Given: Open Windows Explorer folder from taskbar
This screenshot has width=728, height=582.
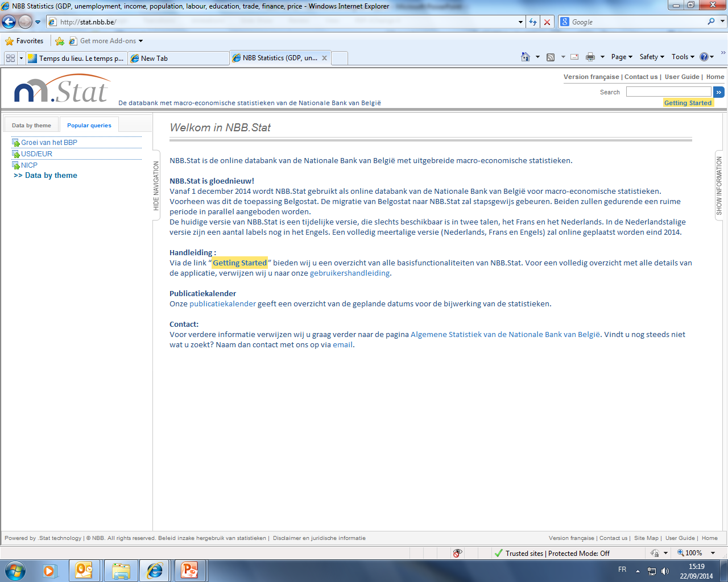Looking at the screenshot, I should click(121, 571).
